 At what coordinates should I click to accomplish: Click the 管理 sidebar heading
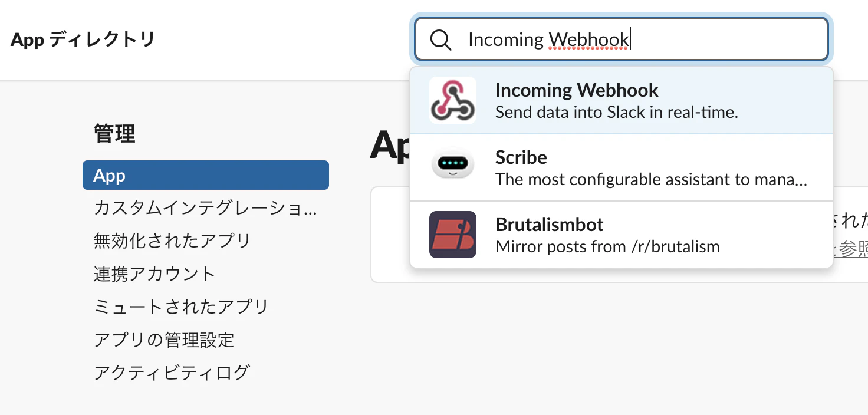tap(114, 134)
